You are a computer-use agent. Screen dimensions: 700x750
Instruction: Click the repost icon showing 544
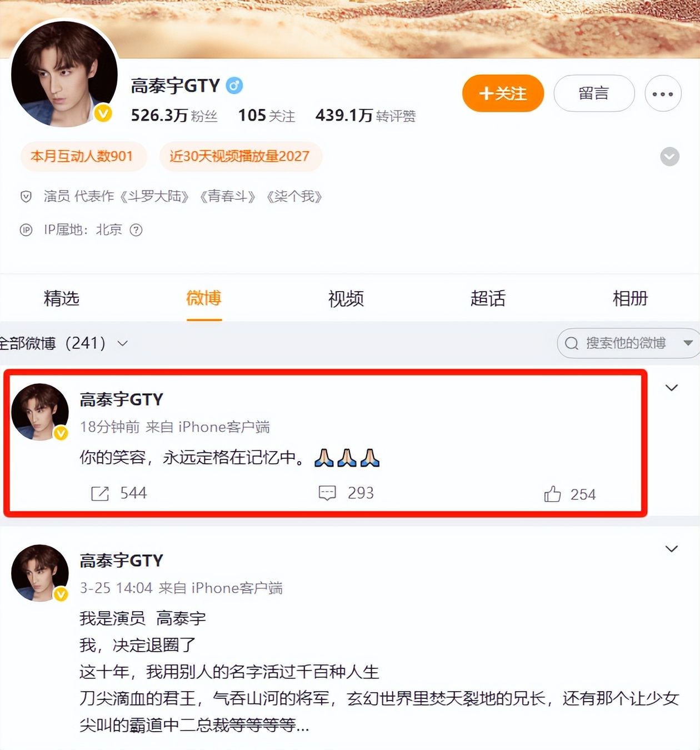pos(100,493)
